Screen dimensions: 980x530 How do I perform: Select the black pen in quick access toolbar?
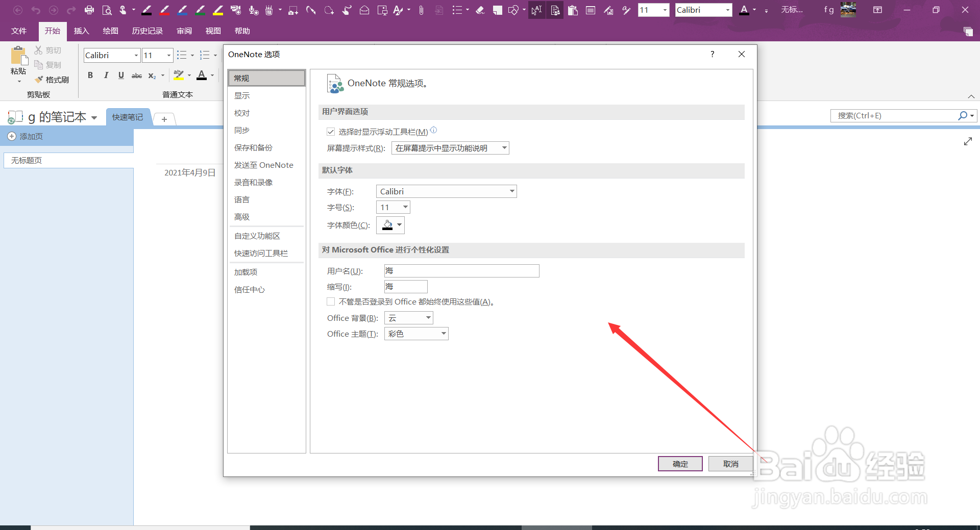coord(146,10)
